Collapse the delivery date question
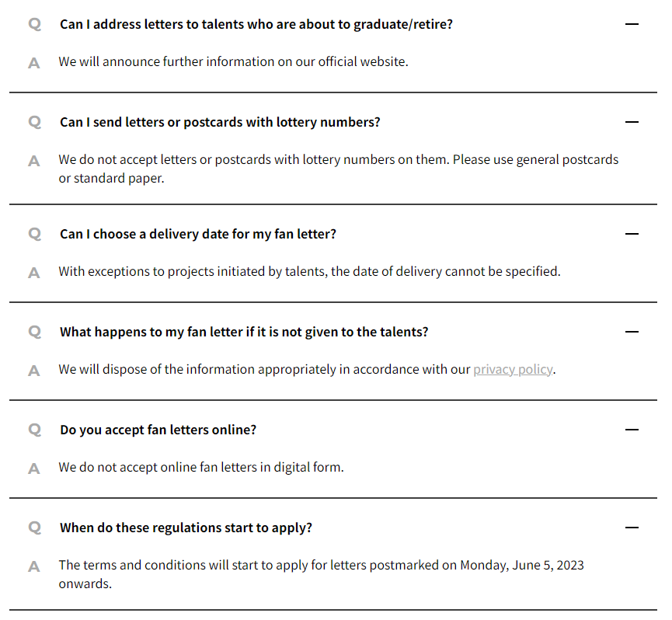Viewport: 672px width, 620px height. pos(632,234)
